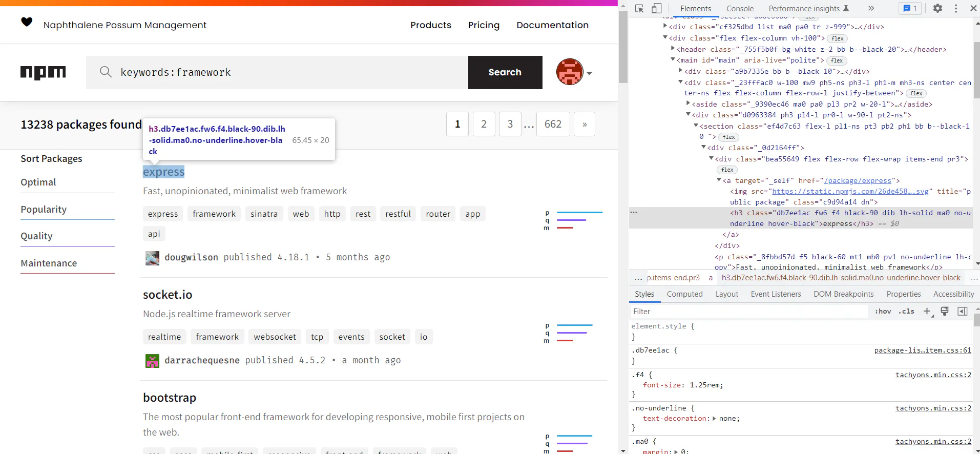Collapse the main element node
Image resolution: width=980 pixels, height=454 pixels.
click(x=673, y=60)
